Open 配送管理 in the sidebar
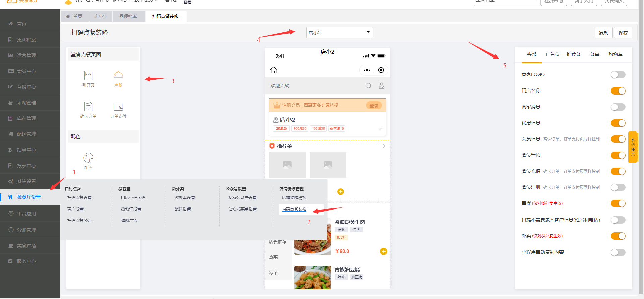Screen dimensions: 644x299 (30, 134)
